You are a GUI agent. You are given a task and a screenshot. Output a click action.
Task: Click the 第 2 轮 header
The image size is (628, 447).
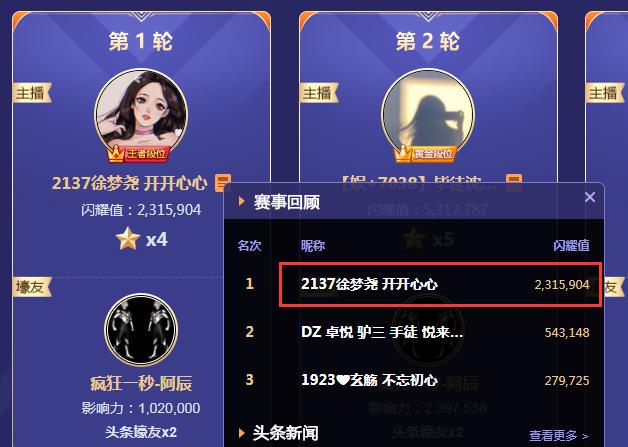[x=428, y=42]
